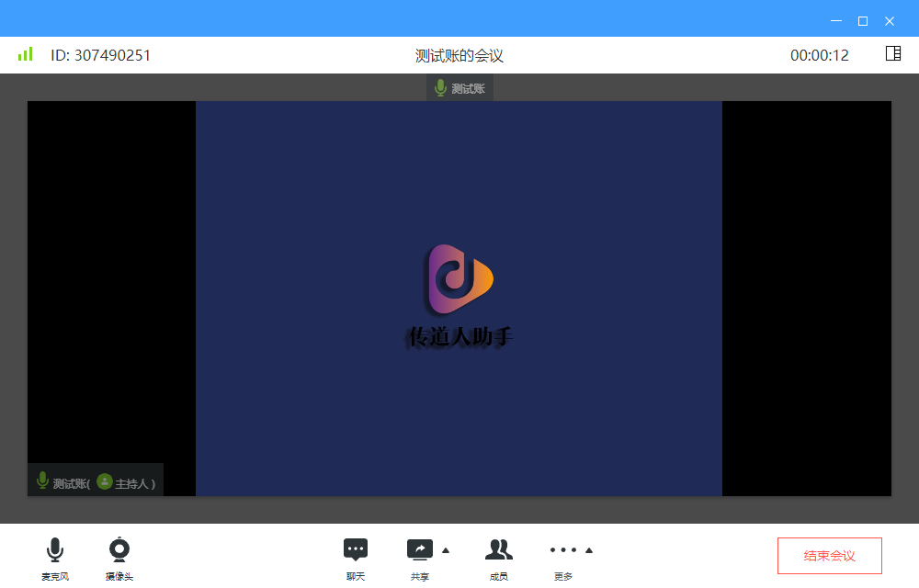Click the red 结束会议 button
The width and height of the screenshot is (919, 588).
pyautogui.click(x=829, y=556)
